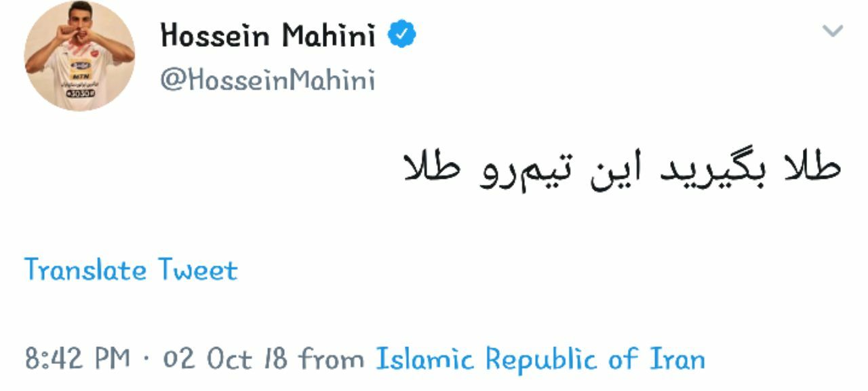Click the Translate Tweet link
868x391 pixels.
(x=131, y=270)
